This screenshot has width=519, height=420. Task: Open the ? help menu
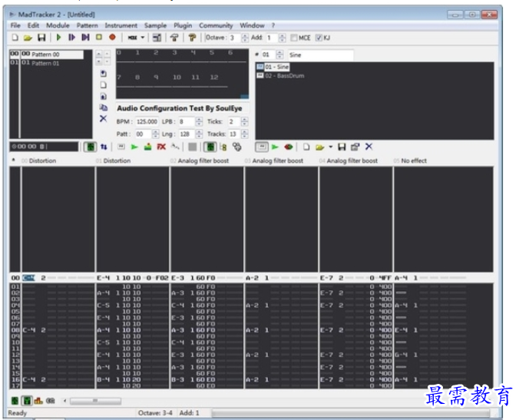273,25
